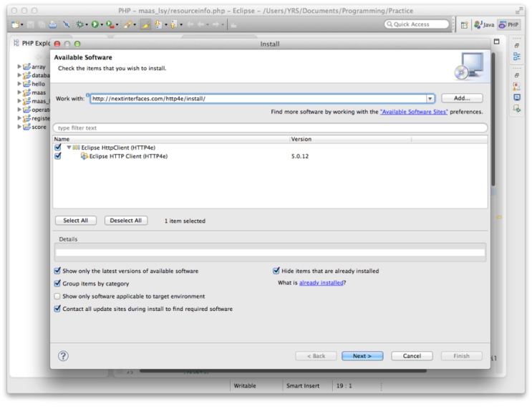The height and width of the screenshot is (409, 532).
Task: Click the Print toolbar icon
Action: click(x=52, y=24)
